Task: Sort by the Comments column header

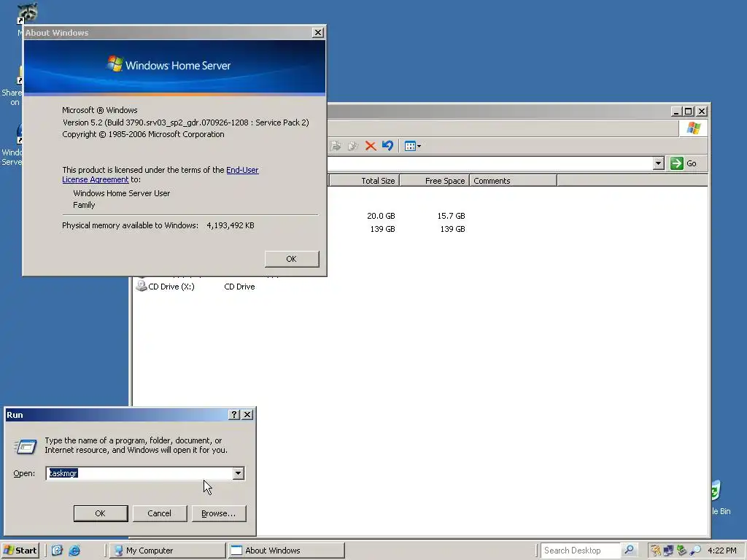Action: pos(514,181)
